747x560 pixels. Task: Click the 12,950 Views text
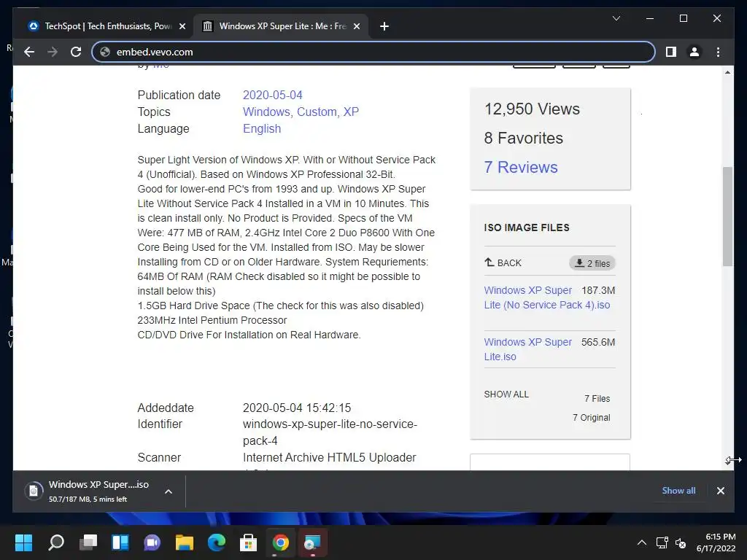(x=532, y=109)
